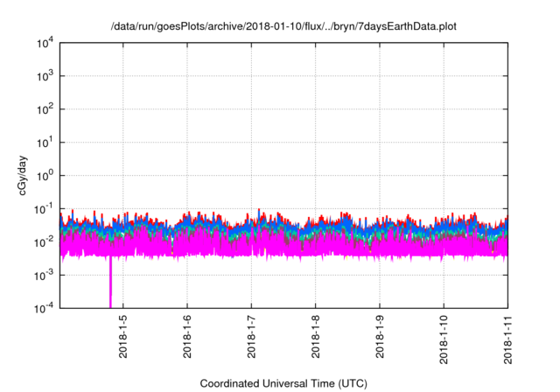Screen dimensions: 560x392
Task: Select the 2018-1-8 date tick label
Action: point(315,338)
